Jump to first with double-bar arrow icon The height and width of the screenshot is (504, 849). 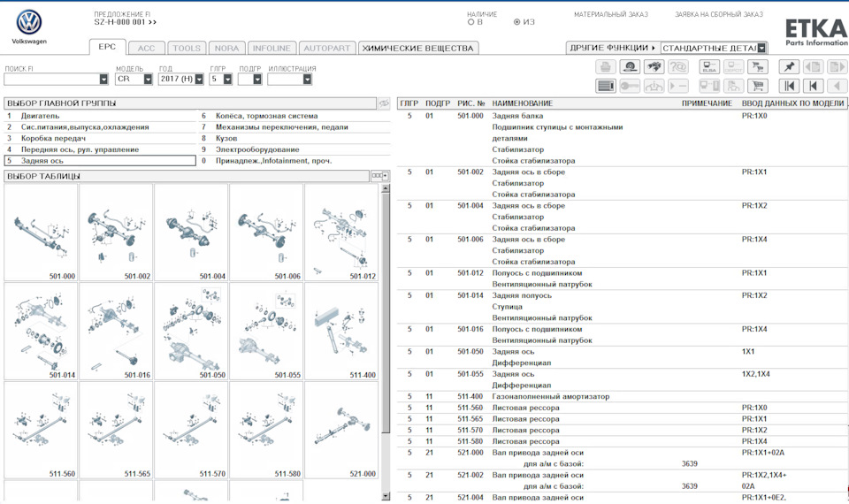tap(789, 86)
